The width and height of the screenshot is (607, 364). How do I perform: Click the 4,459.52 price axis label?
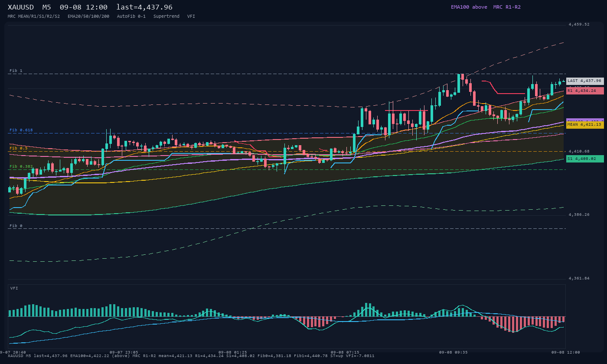[x=579, y=25]
